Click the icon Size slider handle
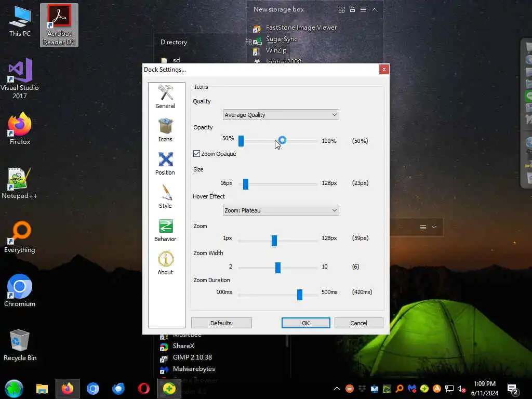Screen dimensions: 532x399 (x=246, y=184)
